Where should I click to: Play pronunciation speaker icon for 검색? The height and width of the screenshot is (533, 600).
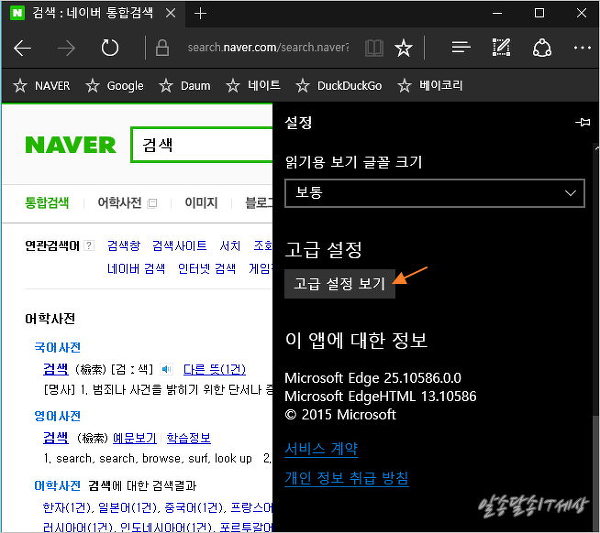pos(167,369)
